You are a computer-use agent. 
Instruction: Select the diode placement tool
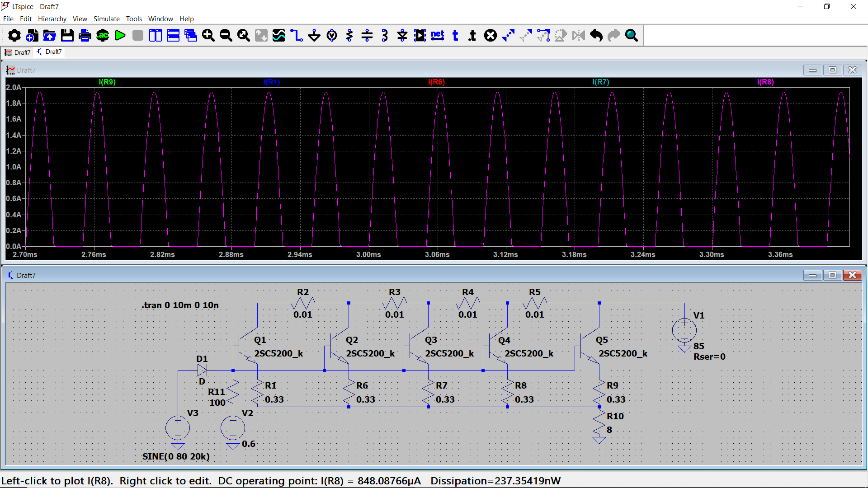click(402, 35)
